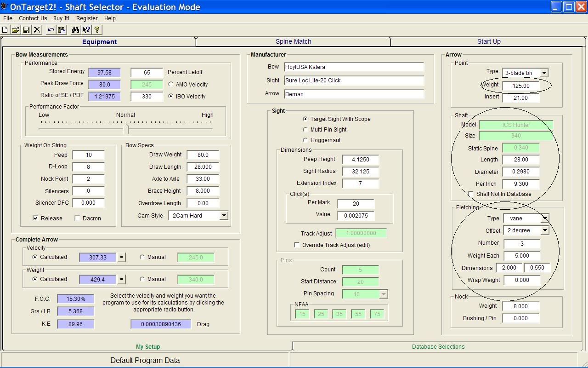588x368 pixels.
Task: Open the Cam Style dropdown
Action: 223,216
